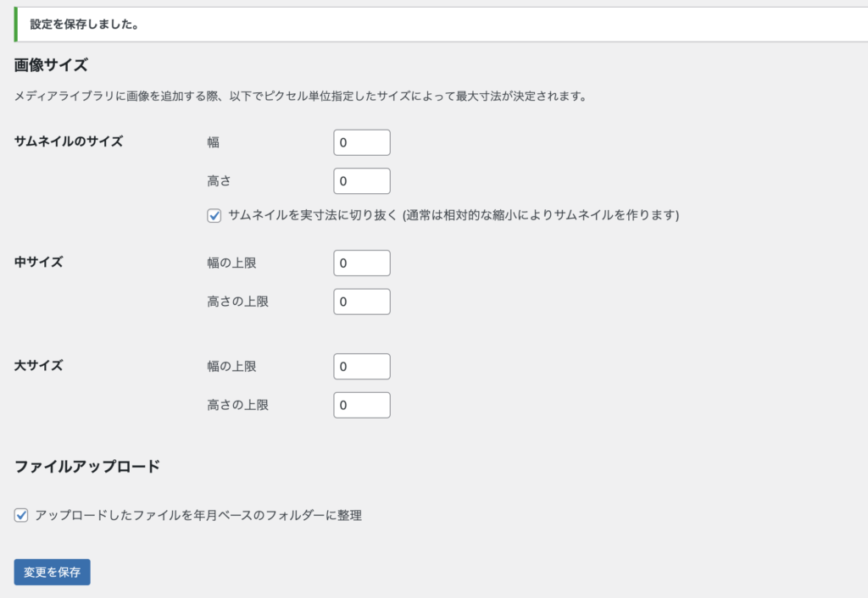Click the thumbnail height (高さ) input field
This screenshot has height=598, width=868.
point(362,181)
